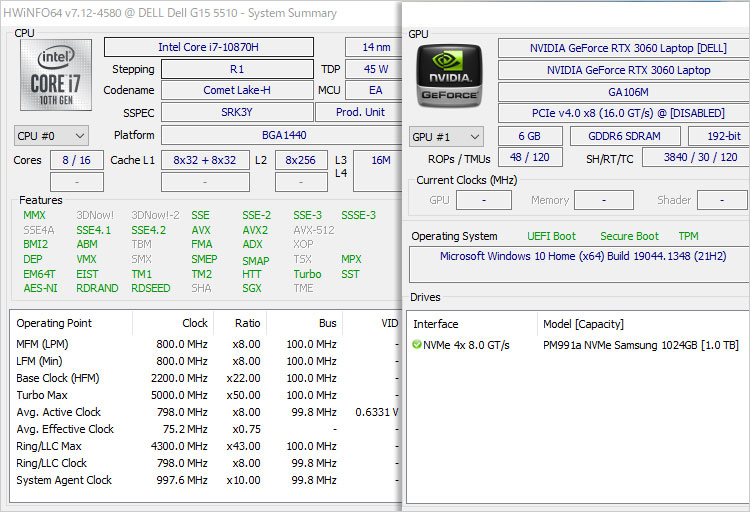Screen dimensions: 750x512
Task: Click the green NVMe drive status icon
Action: click(x=416, y=345)
